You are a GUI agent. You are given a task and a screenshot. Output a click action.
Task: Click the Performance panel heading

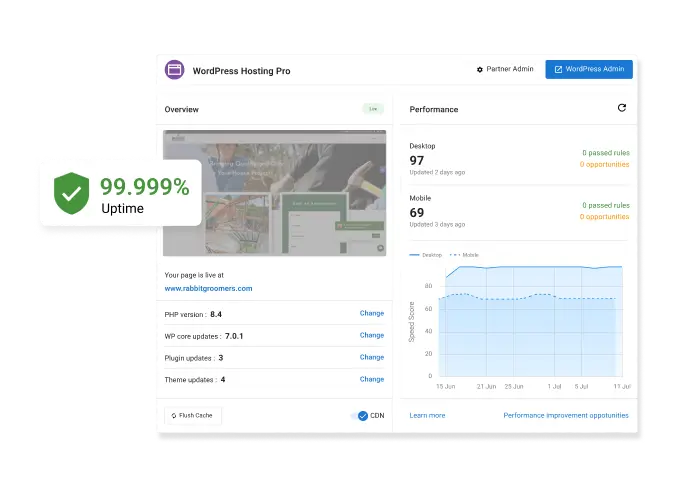434,109
